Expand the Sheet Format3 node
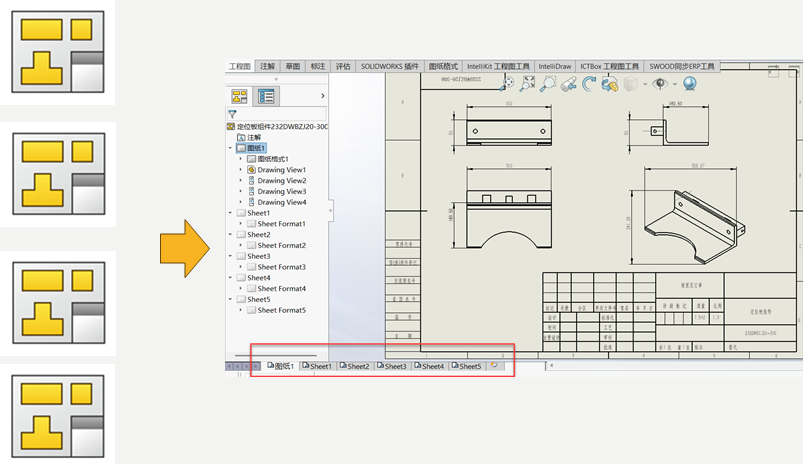Screen dimensions: 803x464 pyautogui.click(x=241, y=267)
